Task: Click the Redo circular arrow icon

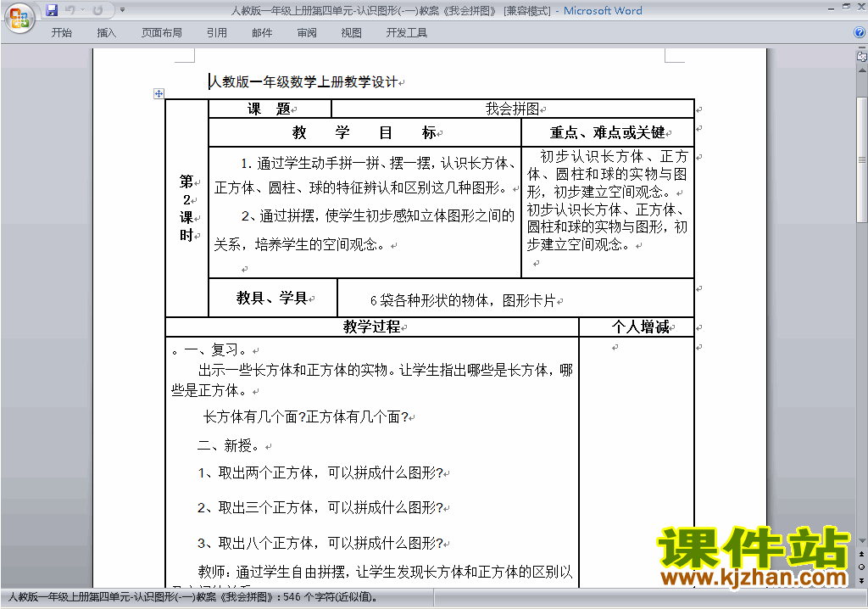Action: (x=98, y=10)
